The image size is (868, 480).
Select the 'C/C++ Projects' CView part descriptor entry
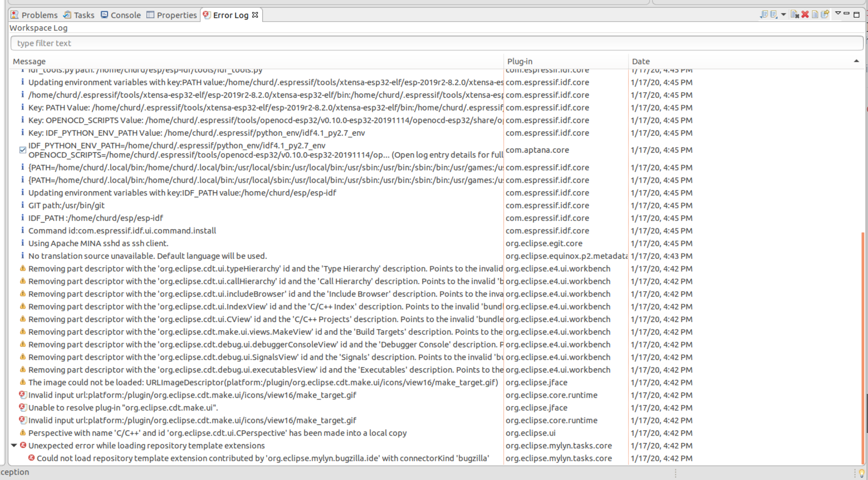pos(266,319)
